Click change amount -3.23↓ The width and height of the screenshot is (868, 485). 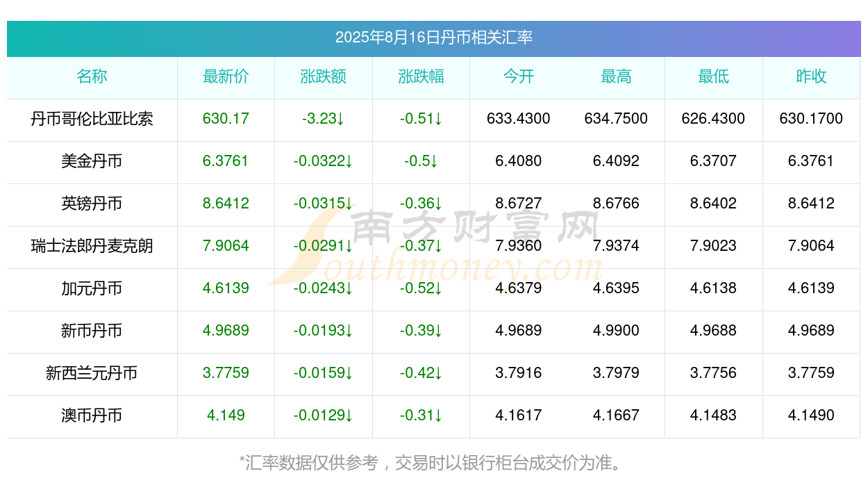pos(324,119)
